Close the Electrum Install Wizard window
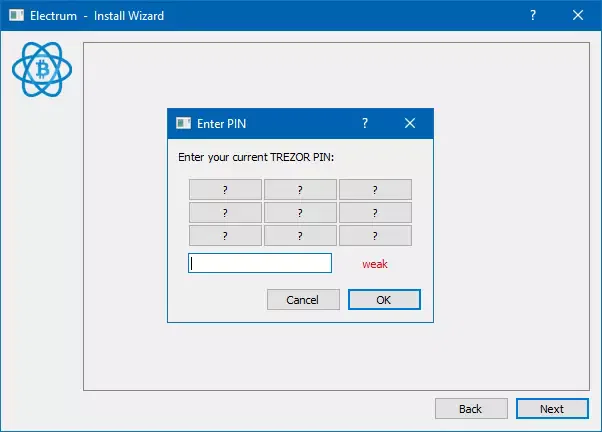 click(x=579, y=16)
